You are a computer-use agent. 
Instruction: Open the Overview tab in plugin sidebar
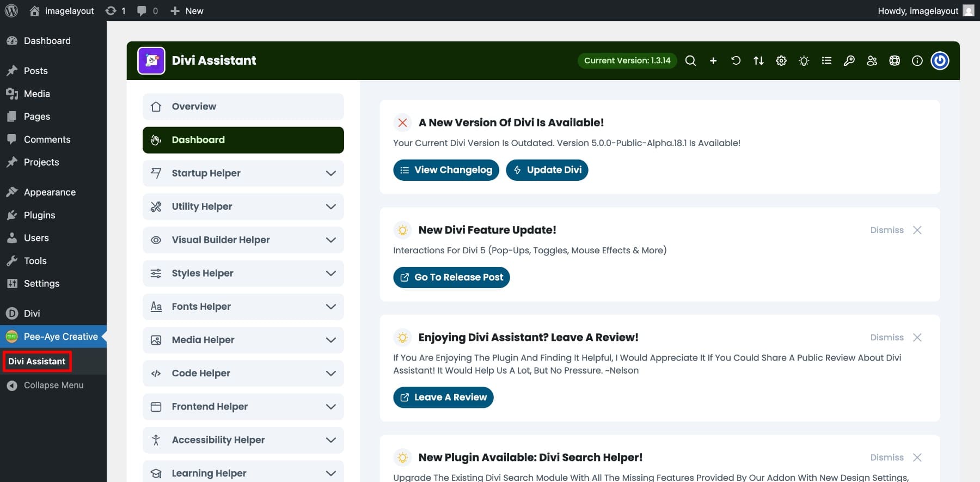point(243,107)
